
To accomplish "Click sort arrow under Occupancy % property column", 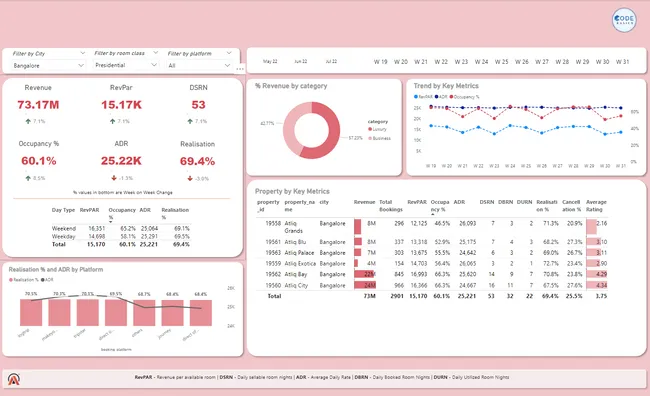I will (433, 214).
